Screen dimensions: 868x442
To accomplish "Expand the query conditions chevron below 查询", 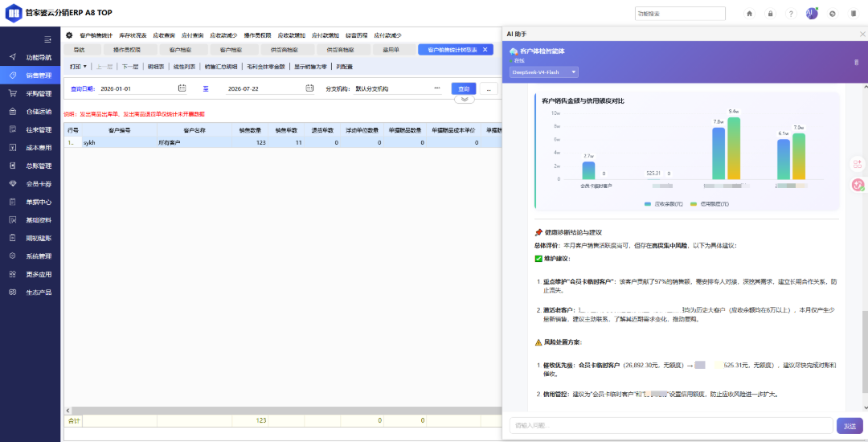I will [x=465, y=100].
